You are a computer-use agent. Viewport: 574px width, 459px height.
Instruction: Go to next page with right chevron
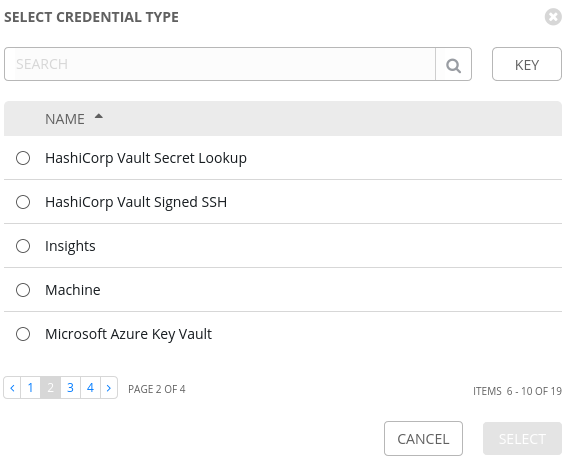[109, 388]
